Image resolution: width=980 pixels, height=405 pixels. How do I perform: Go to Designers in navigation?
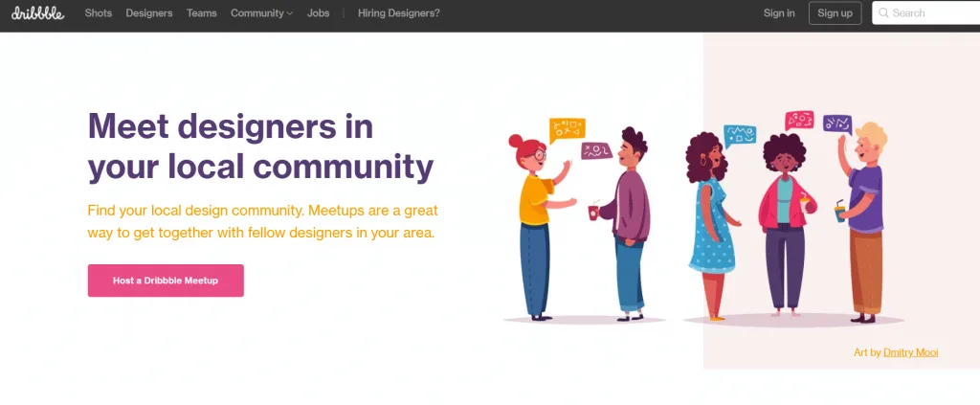[x=149, y=13]
